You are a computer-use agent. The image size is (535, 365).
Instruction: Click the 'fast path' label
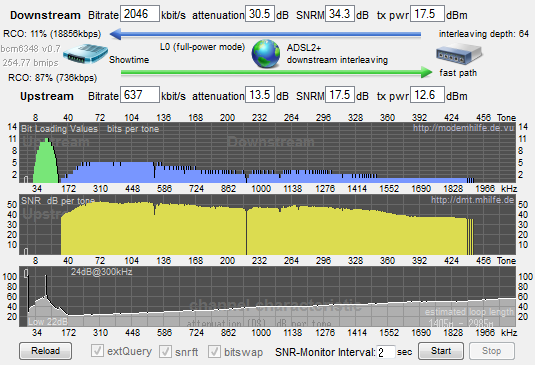pos(458,73)
